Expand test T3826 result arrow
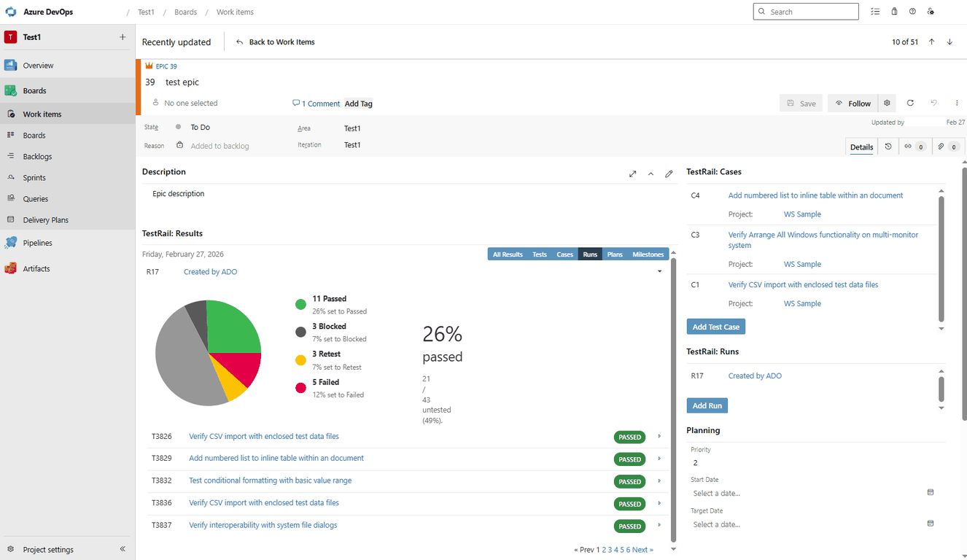967x560 pixels. 659,437
